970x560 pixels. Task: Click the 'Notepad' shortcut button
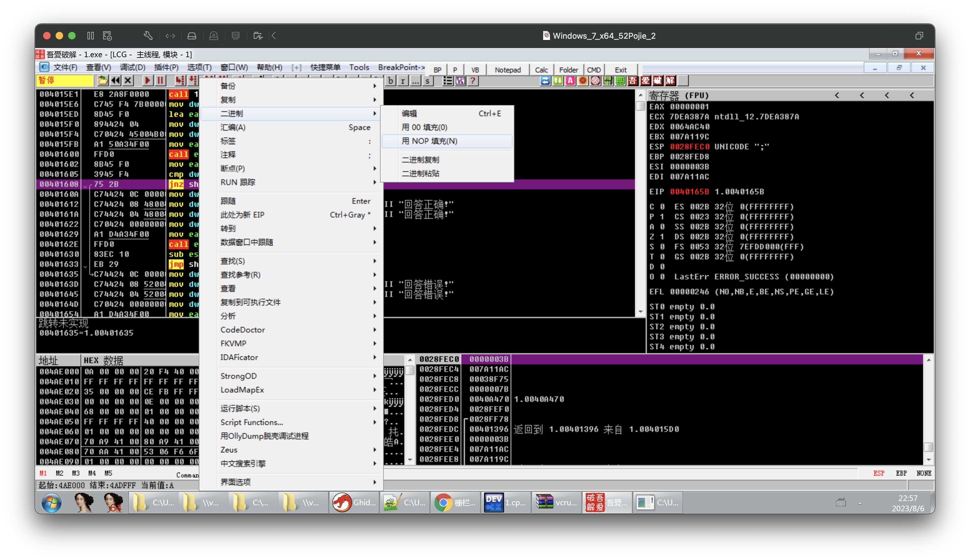tap(507, 70)
